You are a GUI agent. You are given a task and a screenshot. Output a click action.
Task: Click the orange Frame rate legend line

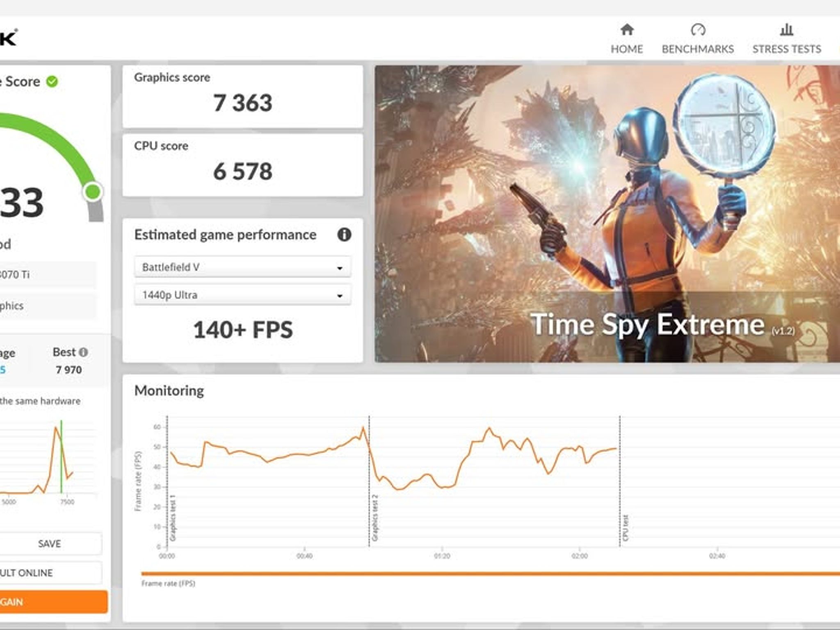point(491,573)
